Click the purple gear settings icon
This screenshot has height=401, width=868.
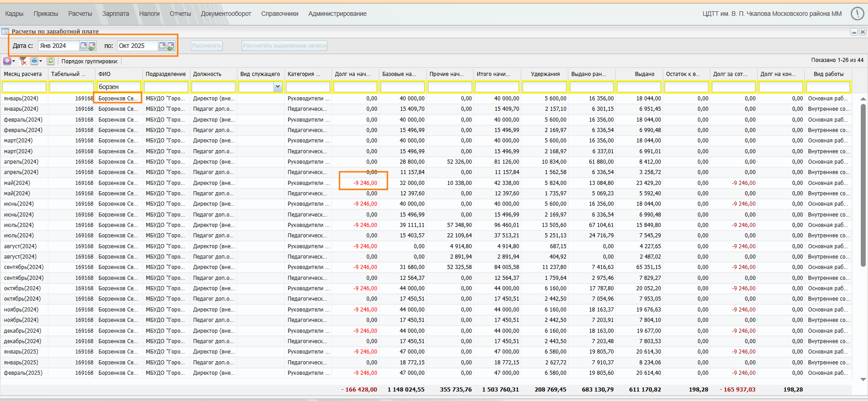coord(7,61)
